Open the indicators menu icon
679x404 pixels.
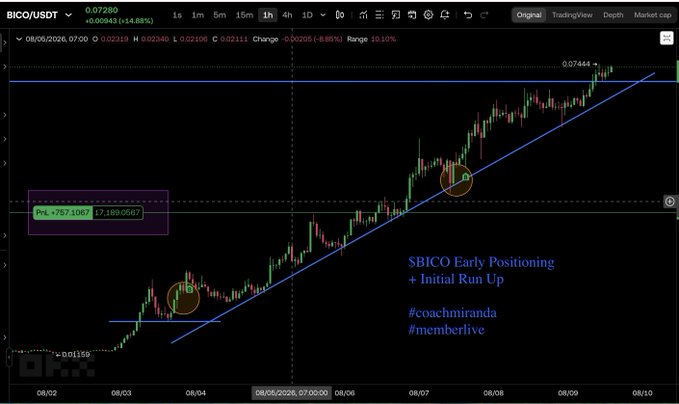coord(363,15)
